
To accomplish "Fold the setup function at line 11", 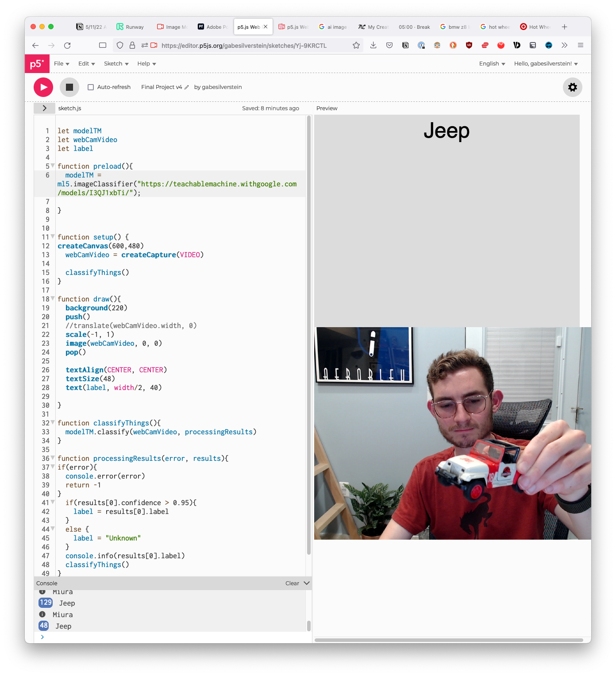I will (53, 236).
